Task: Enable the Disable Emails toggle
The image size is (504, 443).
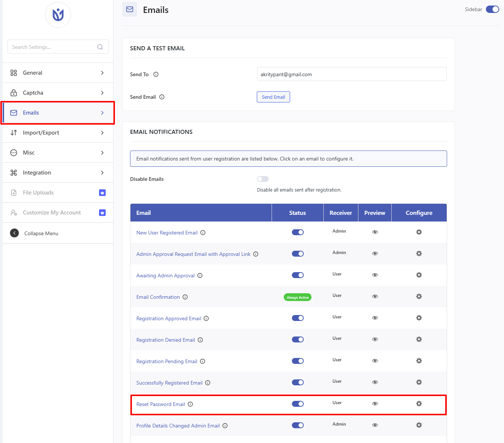Action: (263, 179)
